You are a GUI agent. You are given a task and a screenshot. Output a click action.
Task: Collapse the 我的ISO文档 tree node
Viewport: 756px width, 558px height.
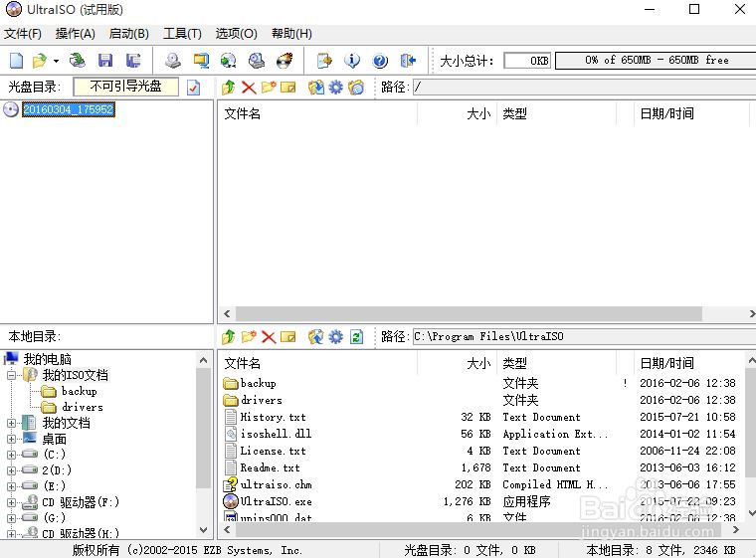[11, 375]
